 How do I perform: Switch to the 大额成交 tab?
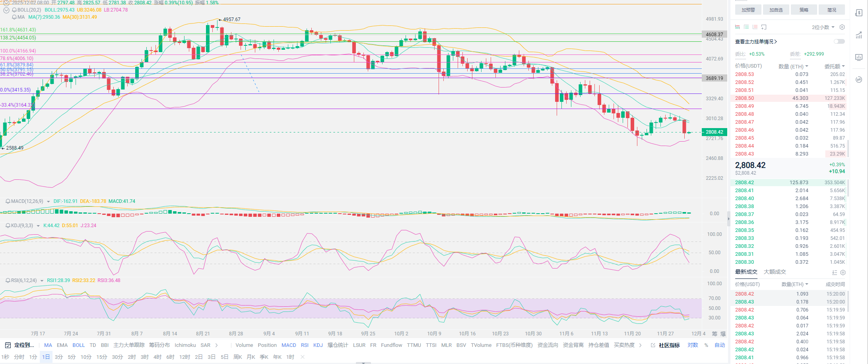[775, 272]
